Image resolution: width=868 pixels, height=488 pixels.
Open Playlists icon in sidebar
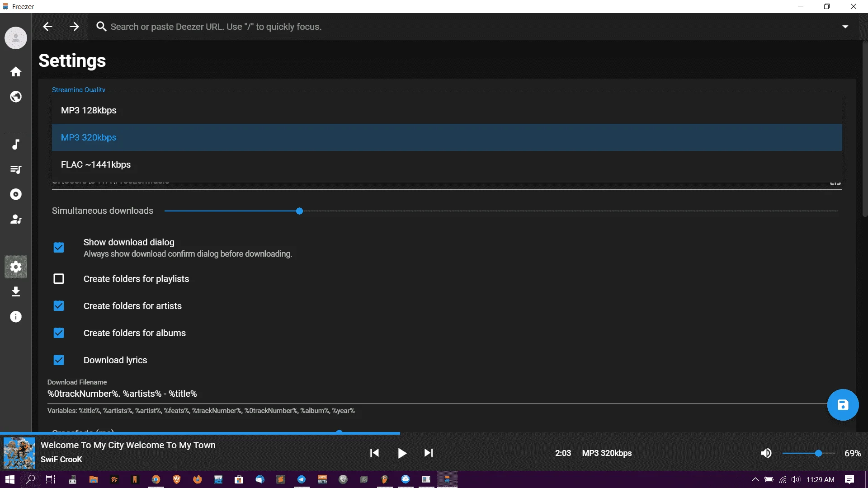point(16,169)
